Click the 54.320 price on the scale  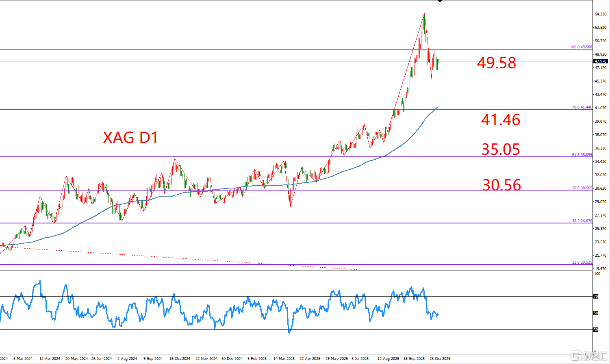coord(600,14)
